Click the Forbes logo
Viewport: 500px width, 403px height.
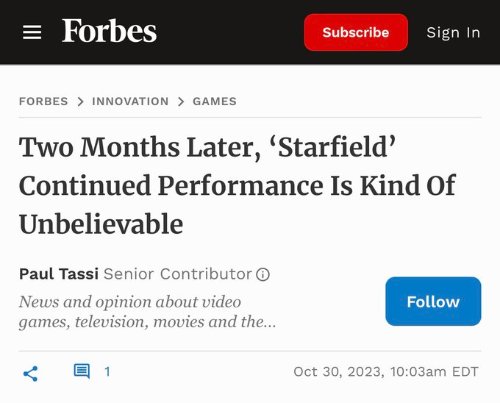[x=109, y=31]
